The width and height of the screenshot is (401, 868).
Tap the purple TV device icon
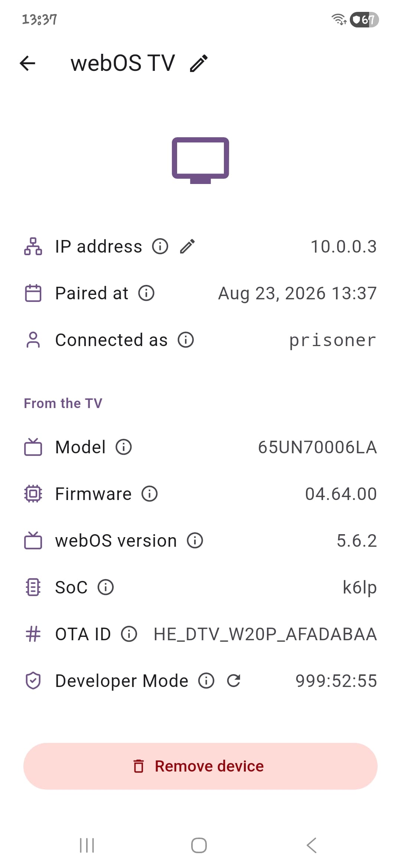pos(200,160)
